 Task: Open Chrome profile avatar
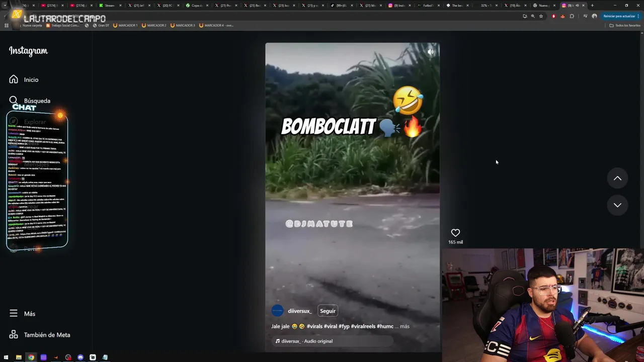pos(594,16)
